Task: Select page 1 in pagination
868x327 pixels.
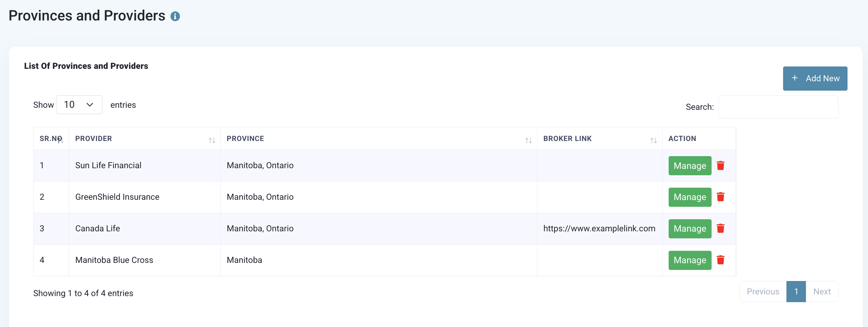Action: coord(795,291)
